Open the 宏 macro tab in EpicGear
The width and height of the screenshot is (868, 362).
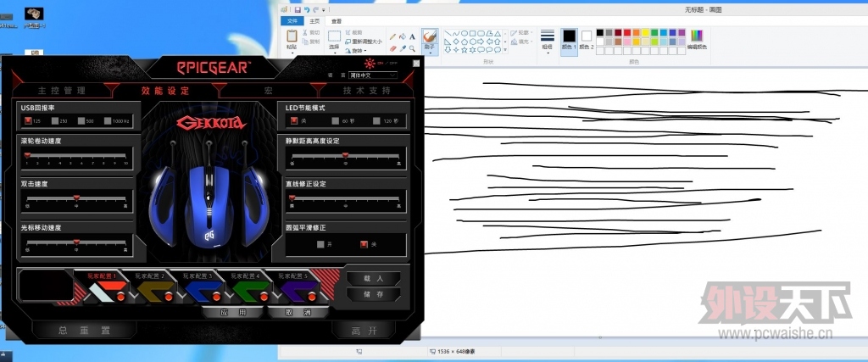(x=268, y=91)
